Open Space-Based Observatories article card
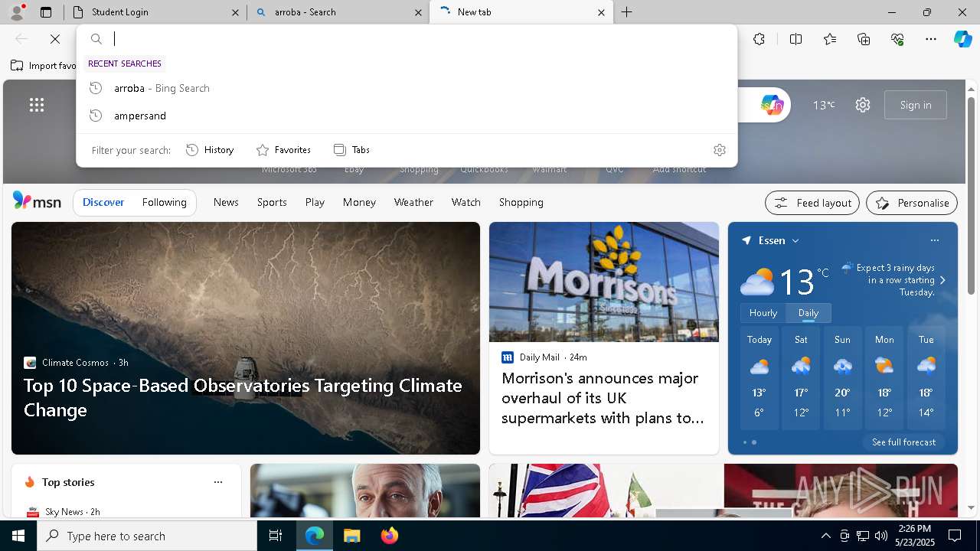Screen dimensions: 980x551 [246, 338]
